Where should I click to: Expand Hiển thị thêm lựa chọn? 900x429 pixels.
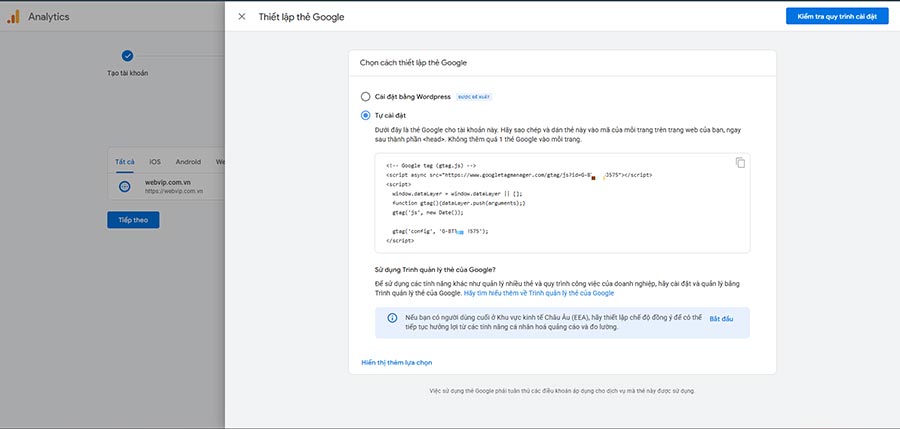coord(397,362)
